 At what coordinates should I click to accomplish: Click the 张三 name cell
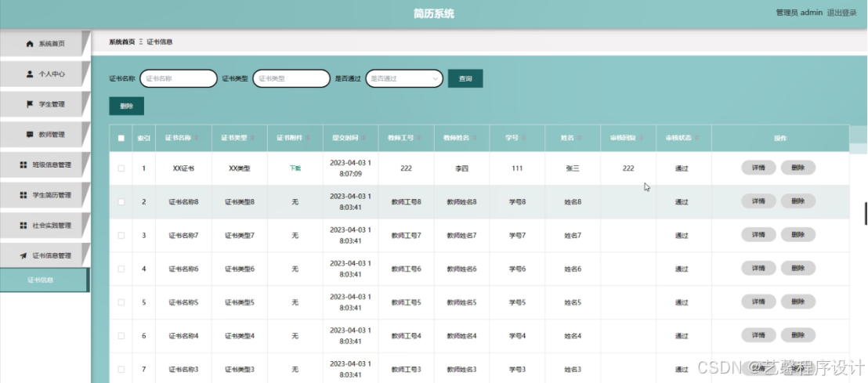573,168
